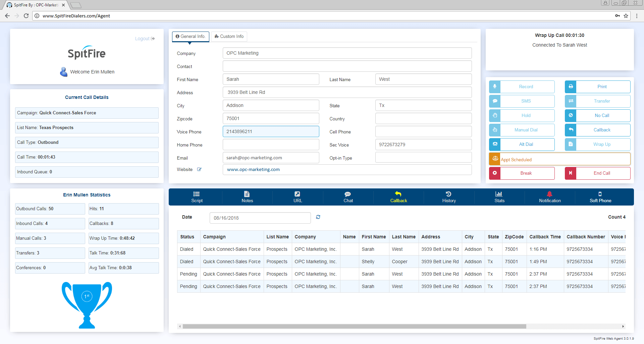644x344 pixels.
Task: Click the Website field
Action: point(347,170)
